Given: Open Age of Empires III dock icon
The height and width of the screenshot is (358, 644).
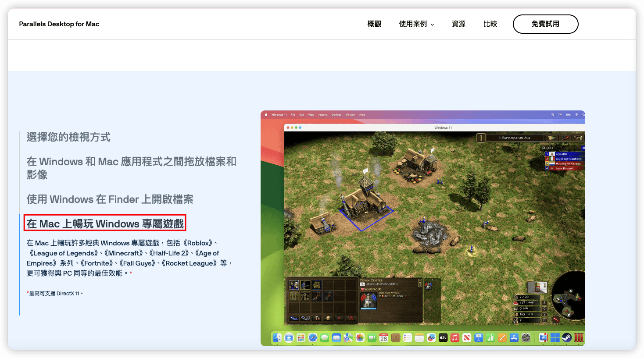Looking at the screenshot, I should (x=579, y=338).
